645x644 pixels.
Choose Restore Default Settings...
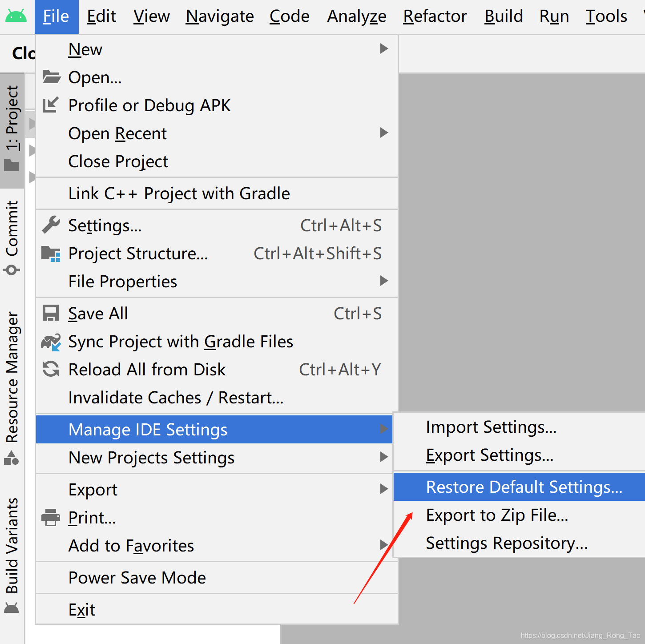[x=520, y=487]
